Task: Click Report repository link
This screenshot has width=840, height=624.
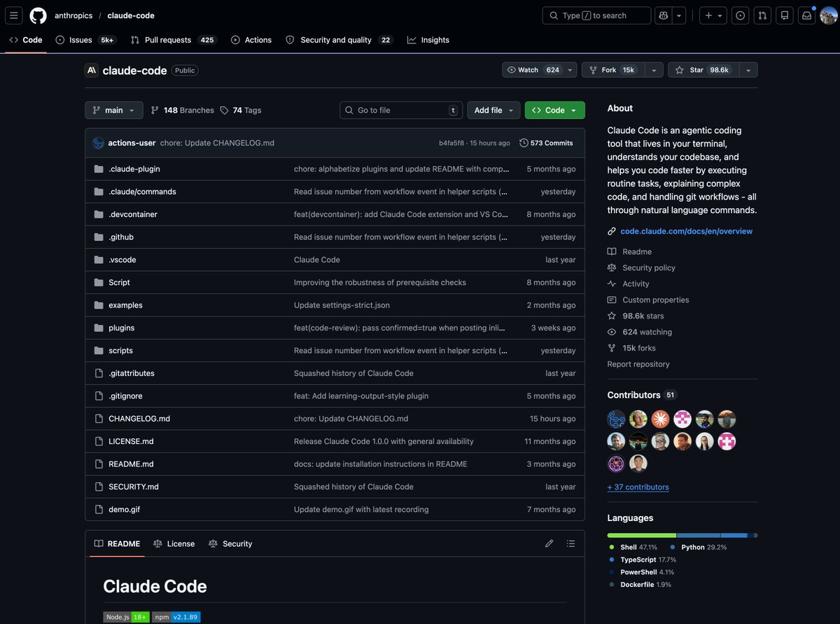Action: [x=638, y=364]
